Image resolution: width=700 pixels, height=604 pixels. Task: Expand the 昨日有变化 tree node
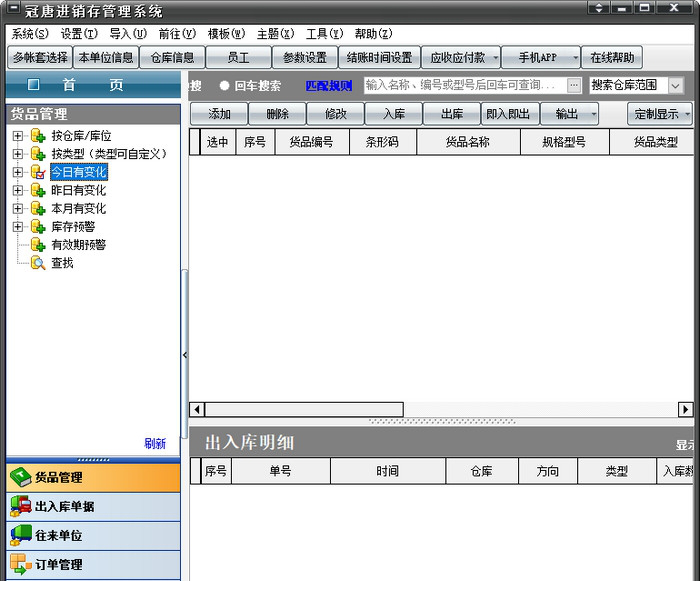17,191
